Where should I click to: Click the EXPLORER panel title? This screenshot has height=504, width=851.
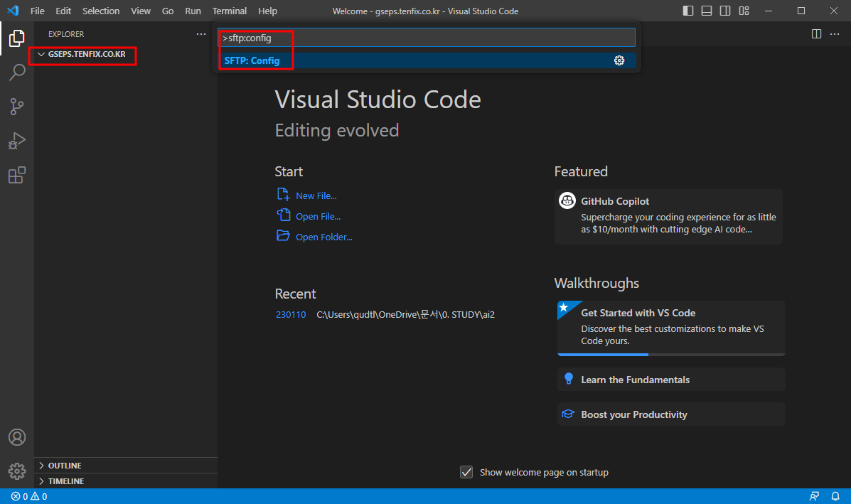65,33
